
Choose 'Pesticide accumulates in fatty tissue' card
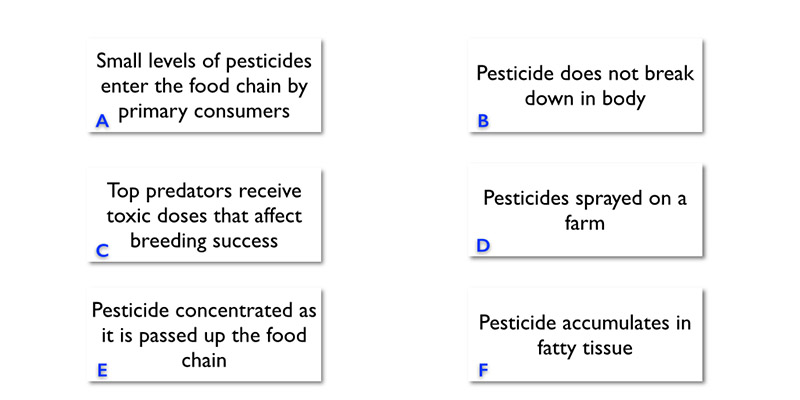coord(584,335)
